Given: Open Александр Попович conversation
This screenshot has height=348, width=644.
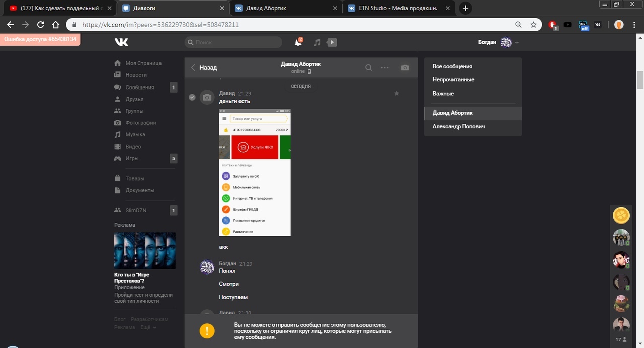Looking at the screenshot, I should pyautogui.click(x=458, y=127).
